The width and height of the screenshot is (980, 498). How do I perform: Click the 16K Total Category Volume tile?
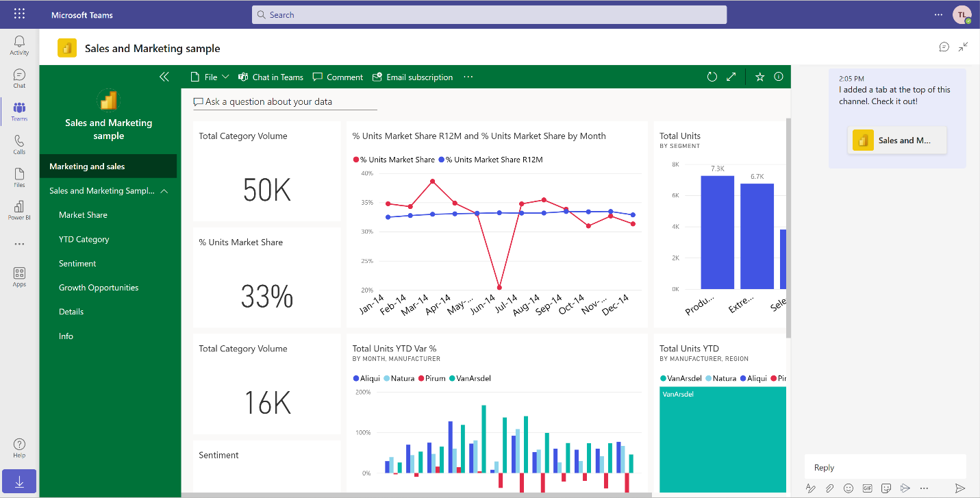point(266,384)
